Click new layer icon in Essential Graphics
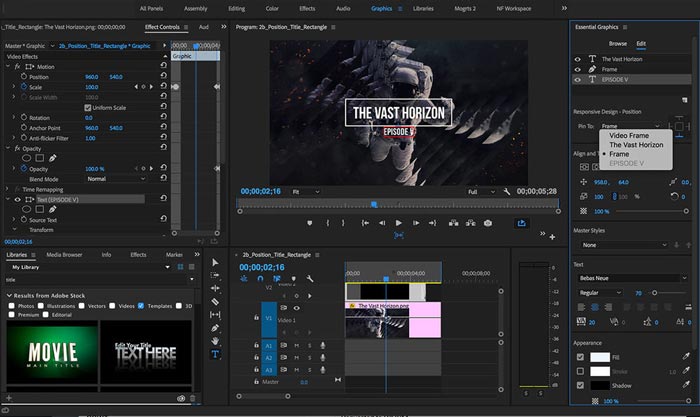This screenshot has width=700, height=417. (x=684, y=100)
